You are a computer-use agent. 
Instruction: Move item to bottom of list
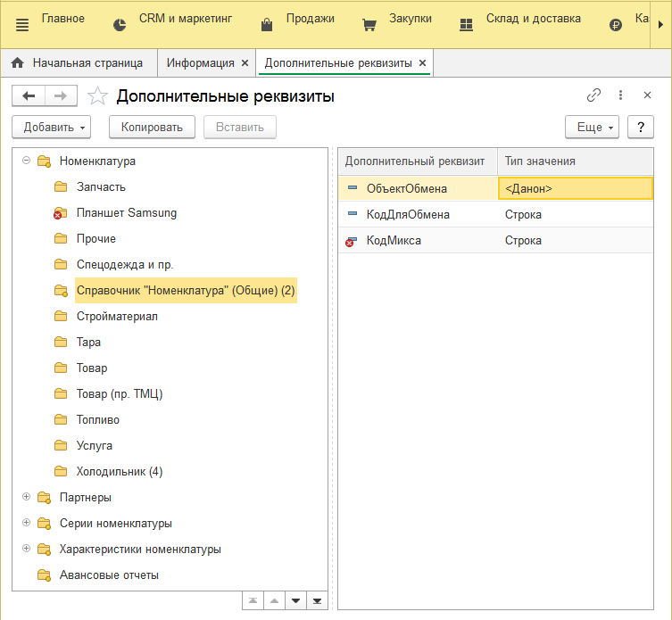click(317, 600)
